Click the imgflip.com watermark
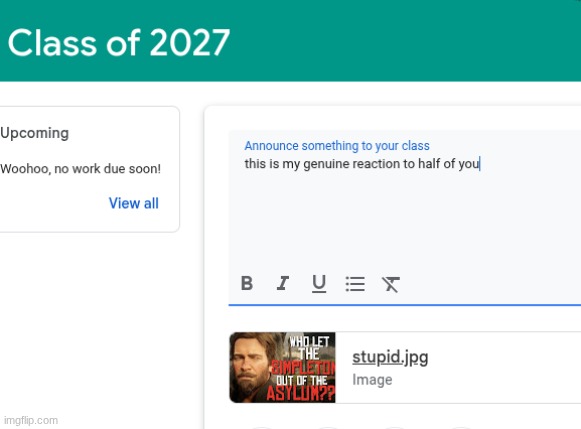The width and height of the screenshot is (581, 429). click(x=31, y=420)
